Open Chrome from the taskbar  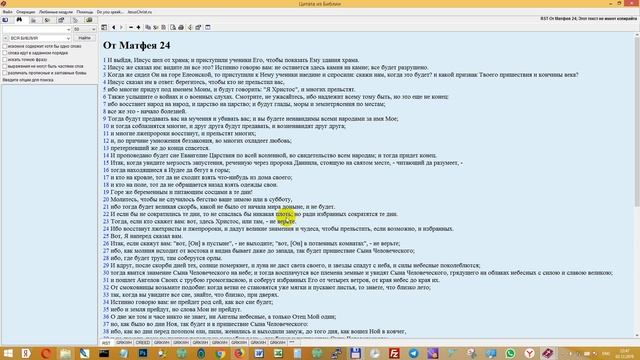(x=220, y=353)
